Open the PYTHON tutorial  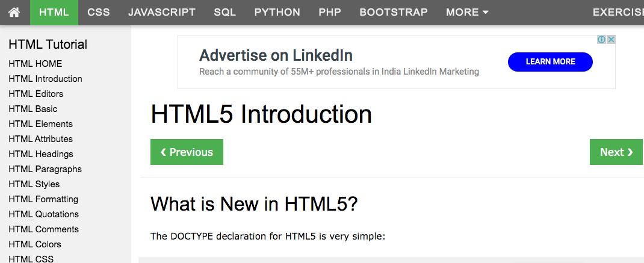pos(277,12)
